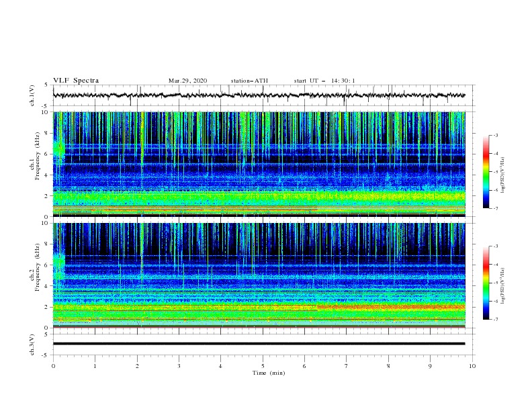Click the time axis tick label '10'
Image resolution: width=532 pixels, height=411 pixels.
472,366
